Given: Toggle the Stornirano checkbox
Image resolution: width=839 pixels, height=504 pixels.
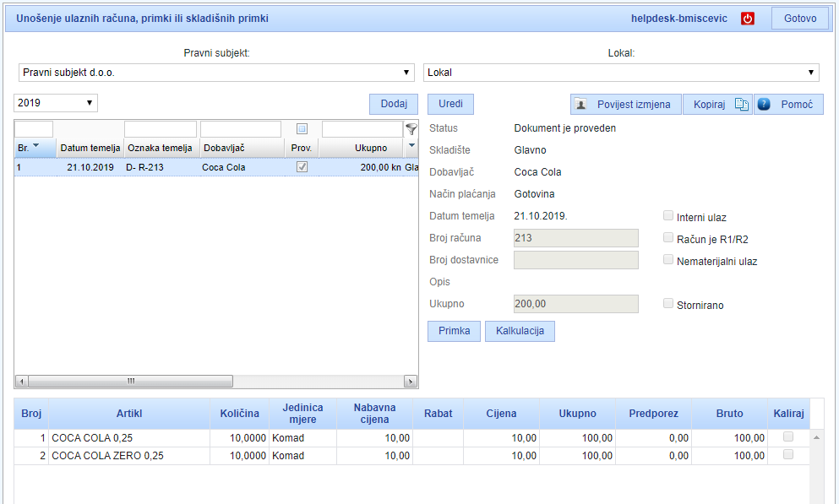Looking at the screenshot, I should [669, 304].
